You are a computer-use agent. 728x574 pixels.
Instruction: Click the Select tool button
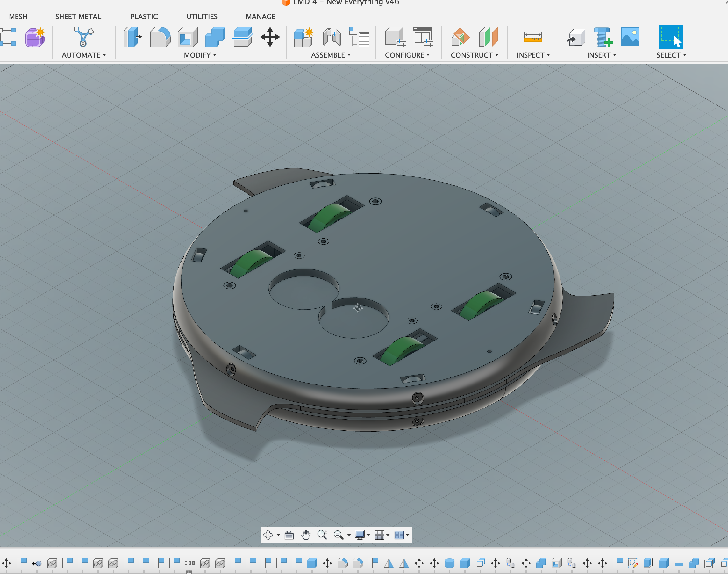[671, 37]
